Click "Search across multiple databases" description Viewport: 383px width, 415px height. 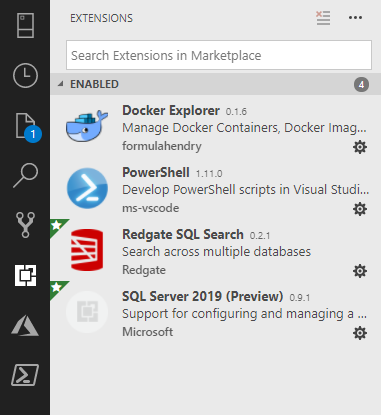click(216, 252)
